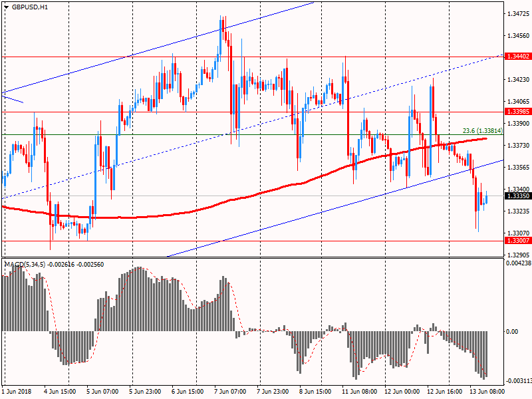This screenshot has width=532, height=399.
Task: Click the 6 Jun 15:00 time label
Action: 188,392
